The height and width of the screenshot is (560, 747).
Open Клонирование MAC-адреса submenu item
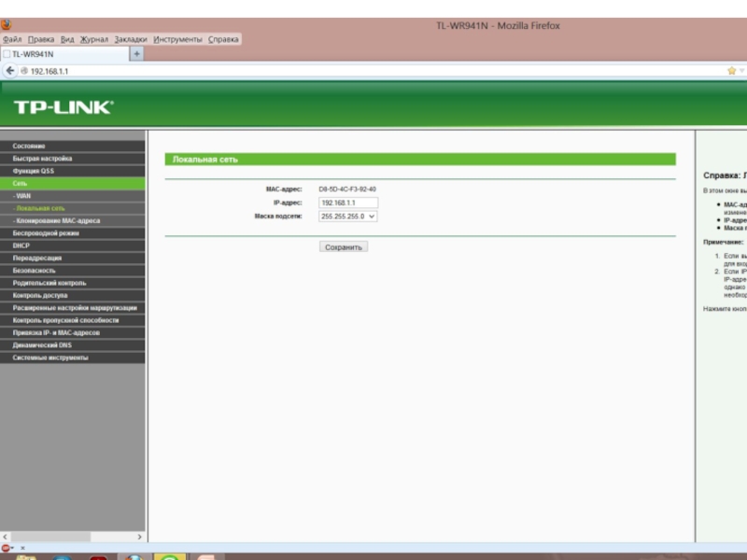(x=73, y=220)
